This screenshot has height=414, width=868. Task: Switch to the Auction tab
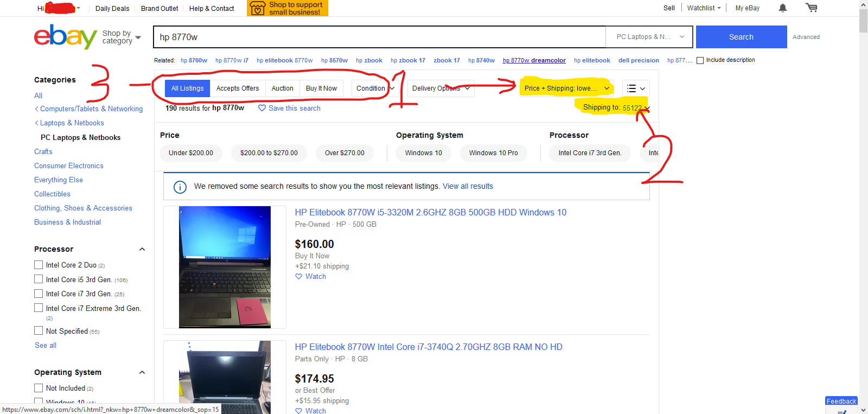[282, 88]
